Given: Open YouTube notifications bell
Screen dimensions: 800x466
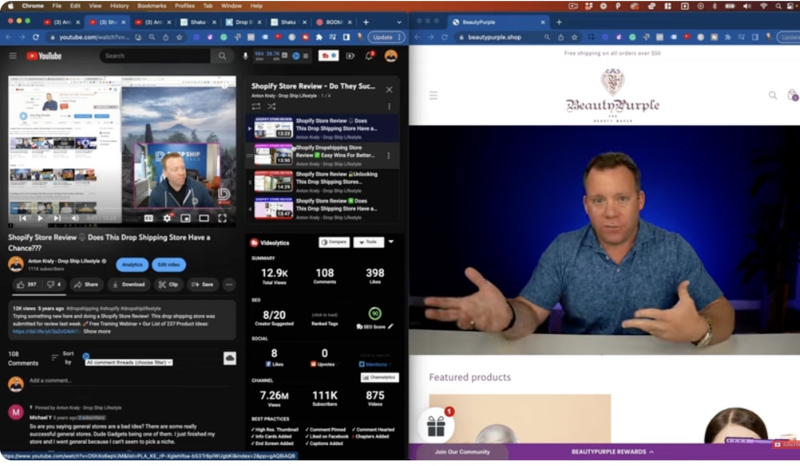Looking at the screenshot, I should pyautogui.click(x=369, y=56).
